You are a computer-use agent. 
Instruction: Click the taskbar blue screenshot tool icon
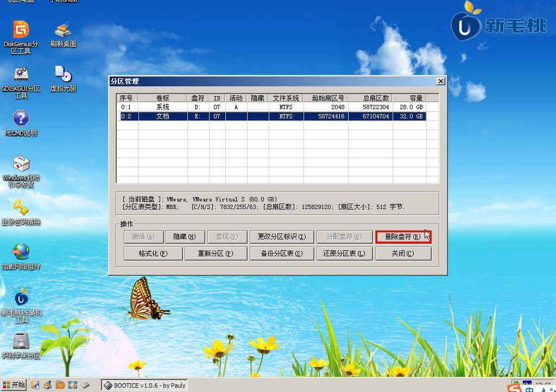coord(73,385)
